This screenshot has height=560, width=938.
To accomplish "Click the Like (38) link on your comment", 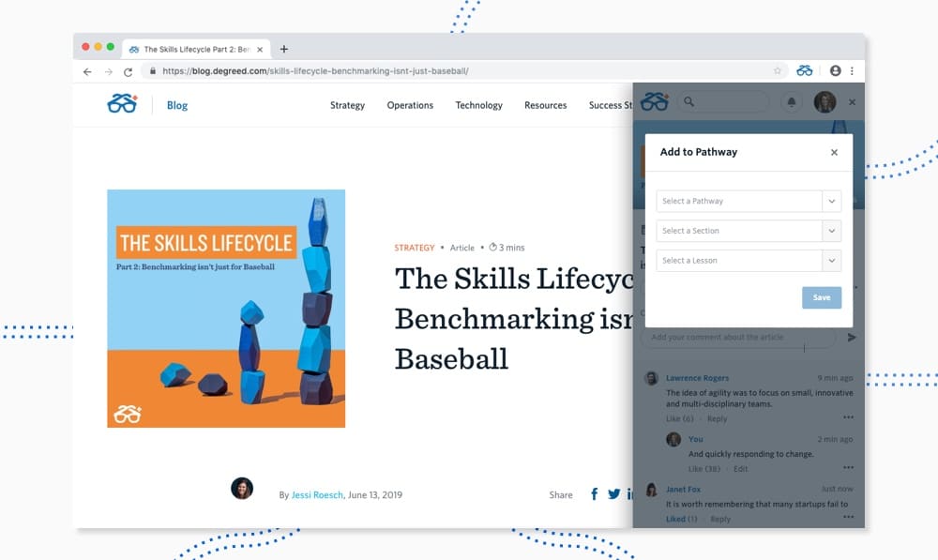I will click(x=704, y=469).
